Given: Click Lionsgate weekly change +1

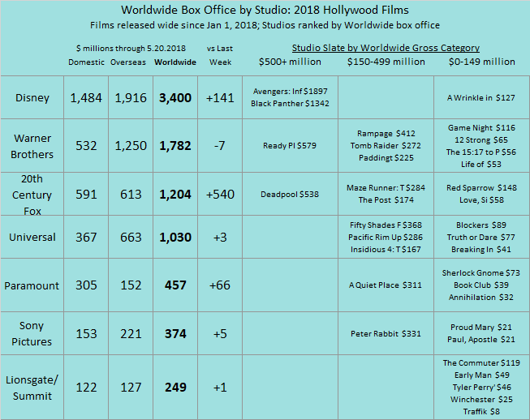Looking at the screenshot, I should pos(220,388).
